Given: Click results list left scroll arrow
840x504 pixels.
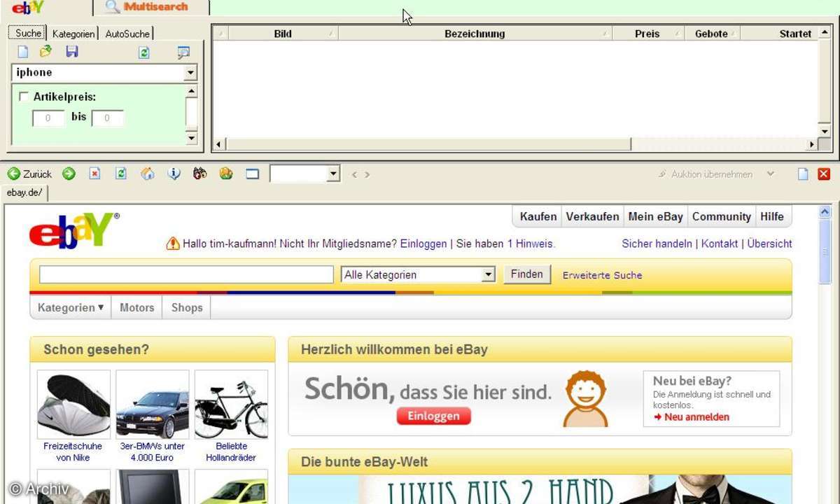Looking at the screenshot, I should click(x=218, y=144).
